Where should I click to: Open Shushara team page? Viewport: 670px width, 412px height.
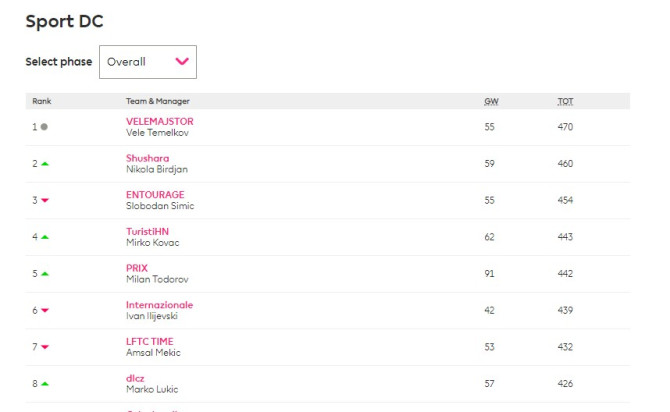(x=147, y=158)
